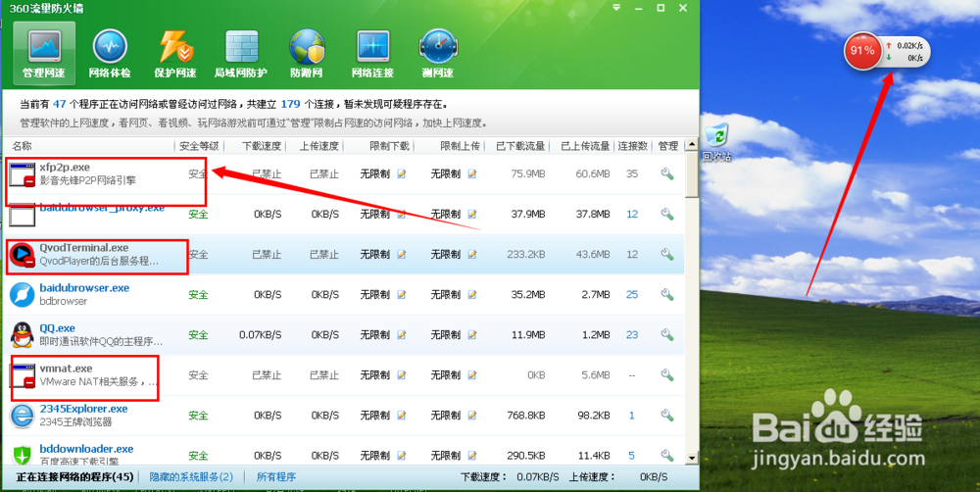
Task: Open connection count 5 for bddownloader.exe
Action: (x=632, y=455)
